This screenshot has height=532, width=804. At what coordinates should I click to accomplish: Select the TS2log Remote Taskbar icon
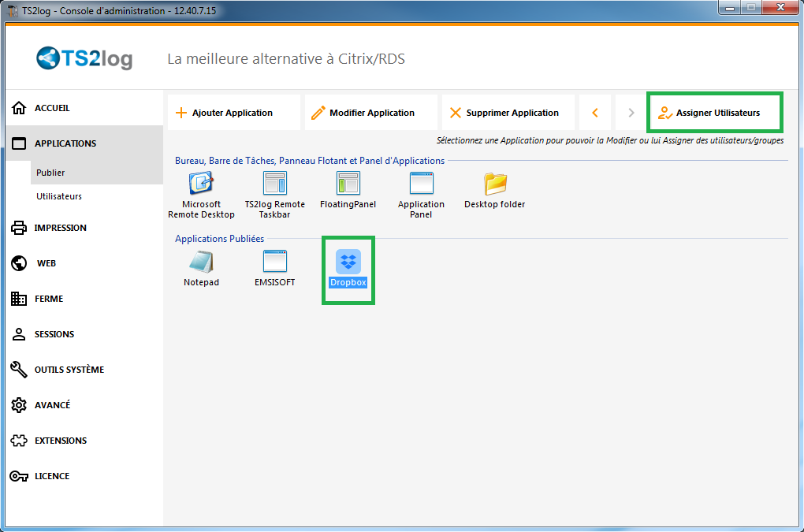click(275, 195)
